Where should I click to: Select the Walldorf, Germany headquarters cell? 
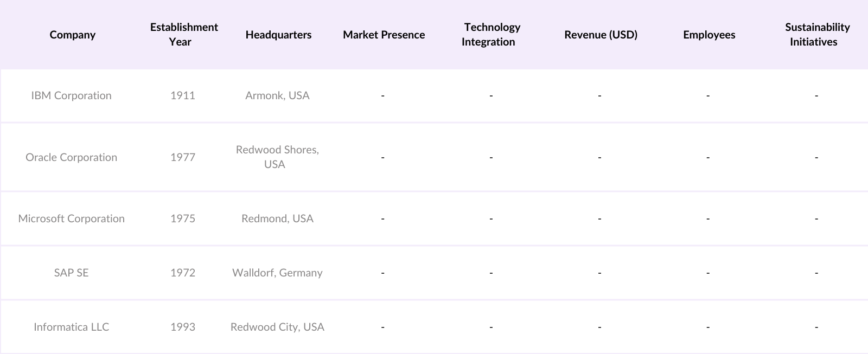(277, 273)
